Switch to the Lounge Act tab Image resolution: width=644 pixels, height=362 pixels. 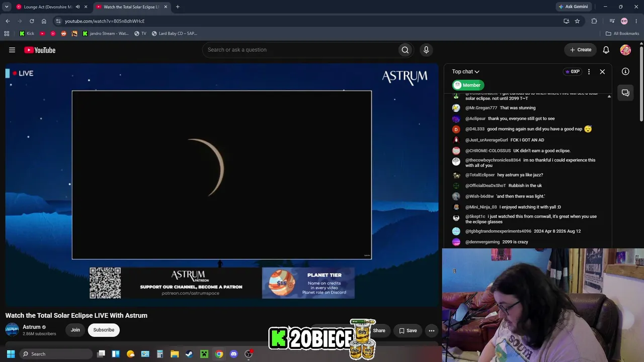click(x=48, y=7)
